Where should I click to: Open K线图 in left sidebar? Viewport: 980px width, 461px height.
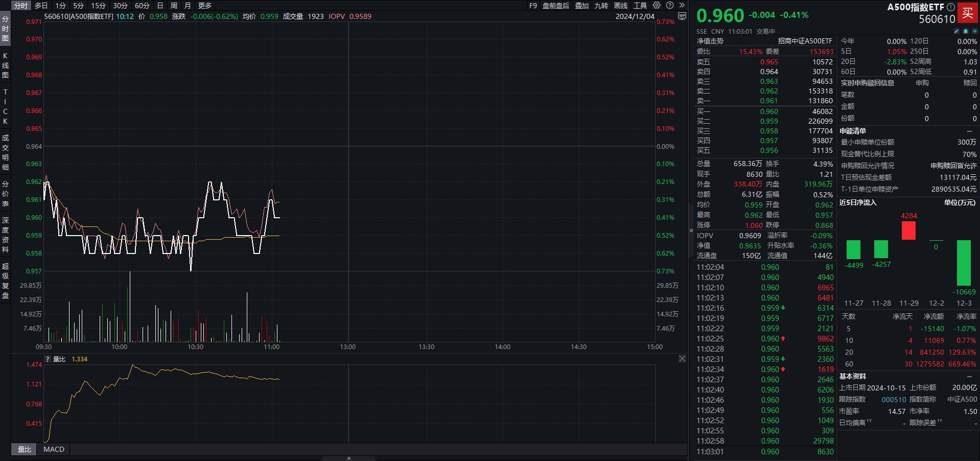(5, 65)
